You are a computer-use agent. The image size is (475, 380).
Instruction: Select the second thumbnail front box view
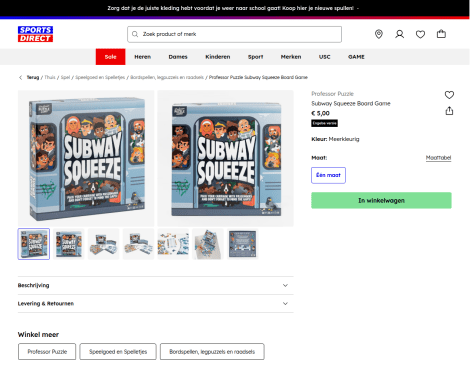(x=69, y=244)
